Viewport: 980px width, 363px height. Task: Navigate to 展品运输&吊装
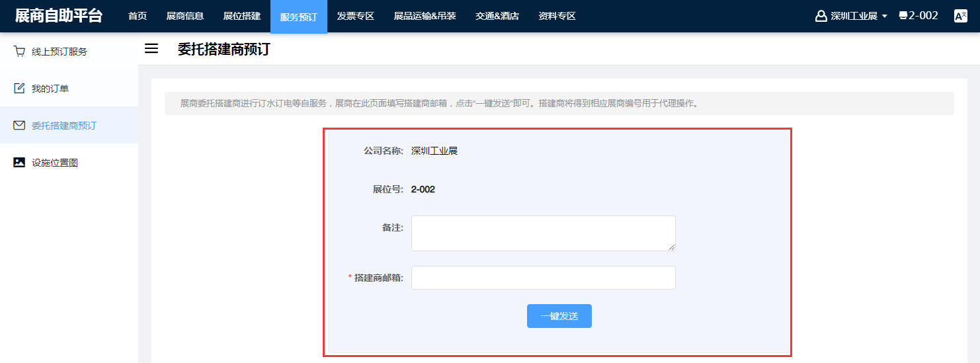425,16
